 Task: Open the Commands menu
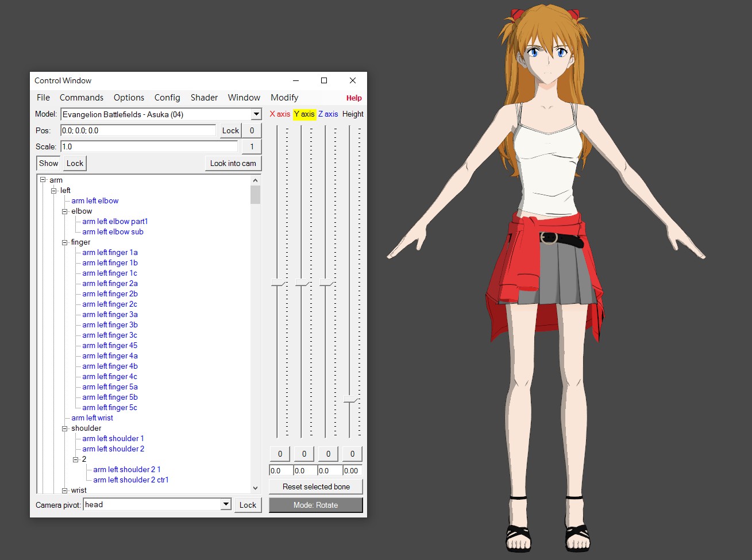(x=82, y=98)
